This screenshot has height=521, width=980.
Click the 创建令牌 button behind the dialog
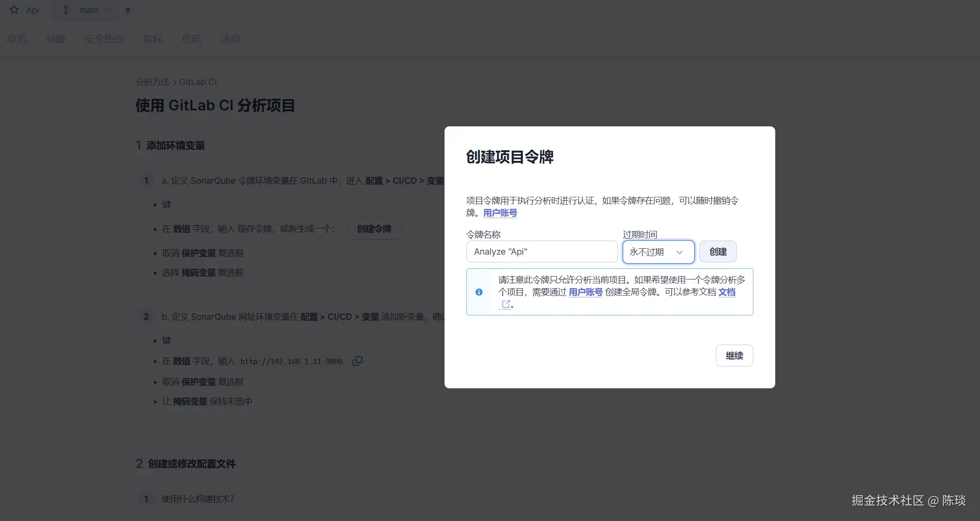click(x=374, y=229)
